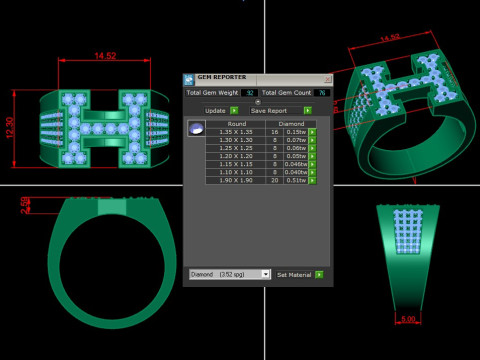This screenshot has height=360, width=480.
Task: Click the 2.59 thickness dimension label
Action: click(24, 205)
